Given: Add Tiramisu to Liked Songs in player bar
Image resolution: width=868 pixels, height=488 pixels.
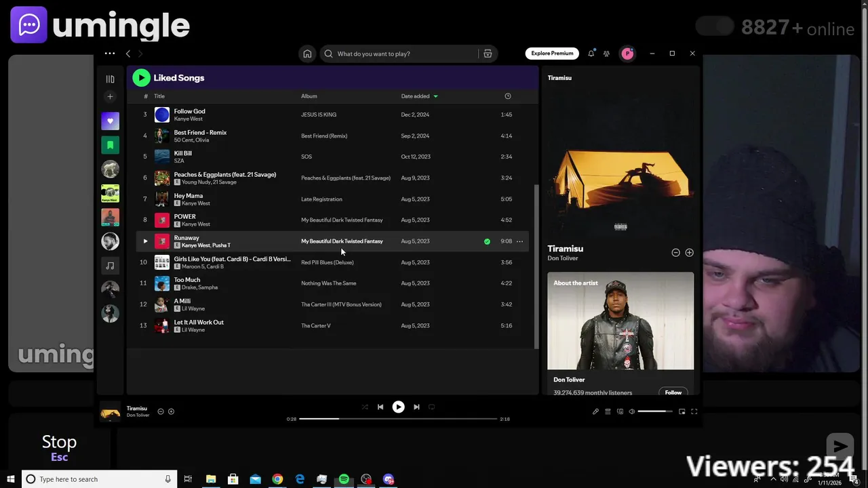Looking at the screenshot, I should pyautogui.click(x=171, y=411).
